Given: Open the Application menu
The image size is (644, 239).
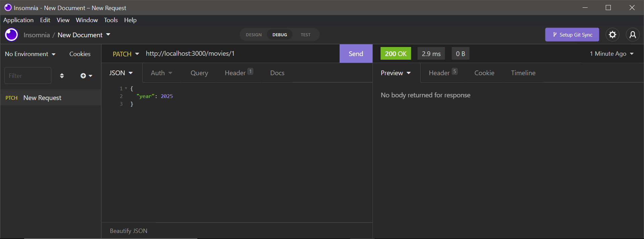Looking at the screenshot, I should pos(18,20).
